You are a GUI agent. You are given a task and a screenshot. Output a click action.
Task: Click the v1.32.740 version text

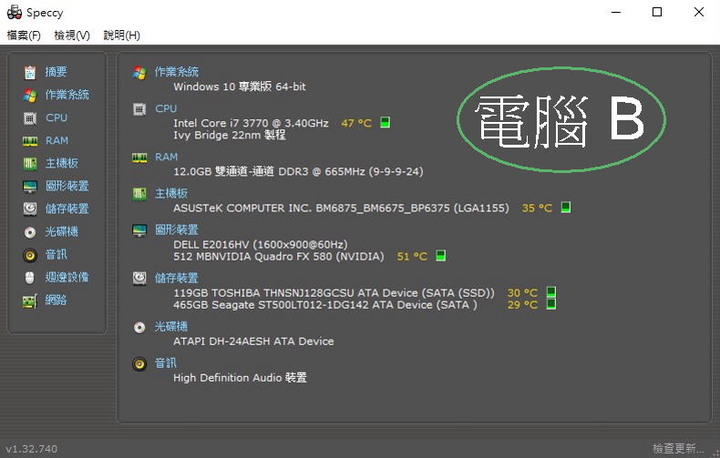[32, 449]
